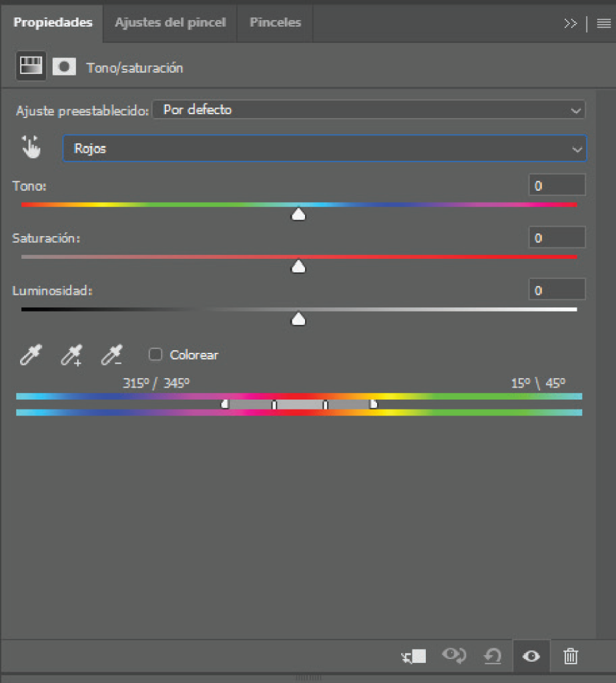Click the Luminosidad value field
The image size is (616, 683).
[557, 290]
